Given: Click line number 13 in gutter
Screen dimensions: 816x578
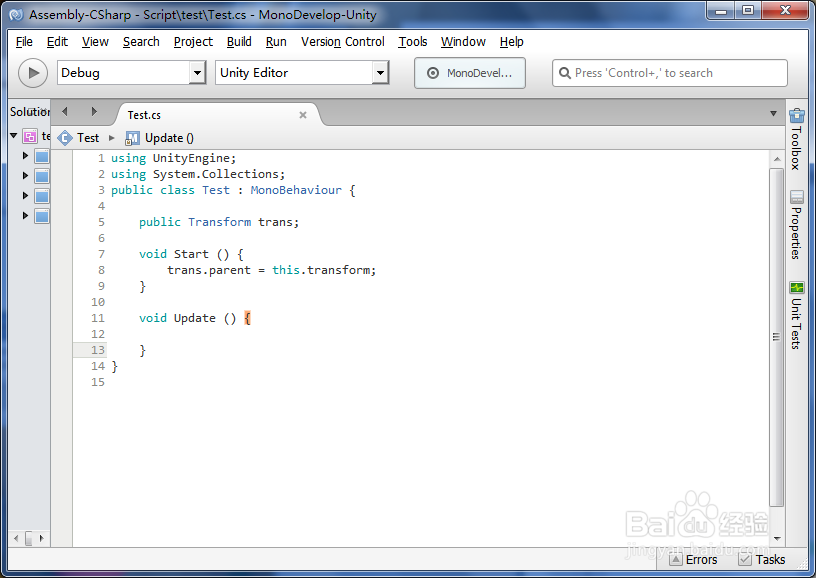Looking at the screenshot, I should (x=98, y=350).
